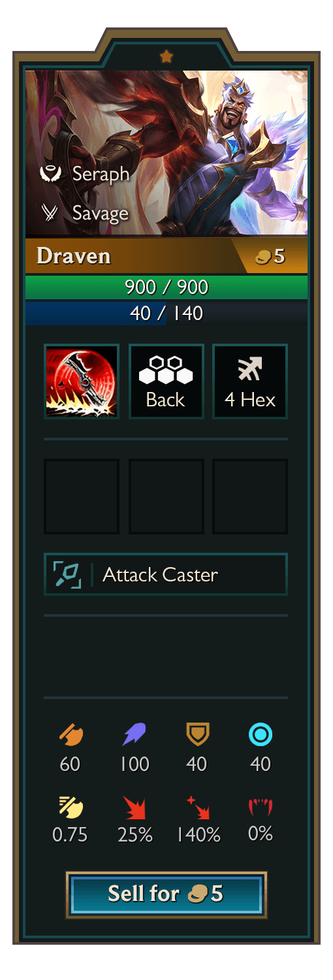This screenshot has height=980, width=333.
Task: Click the purple ability power stat icon
Action: click(x=135, y=735)
